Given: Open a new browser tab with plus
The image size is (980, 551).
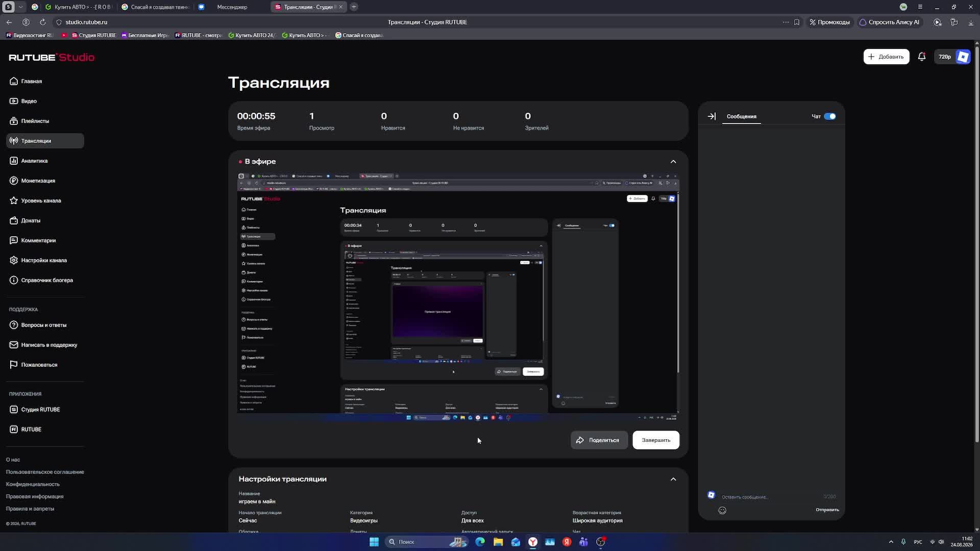Looking at the screenshot, I should click(354, 7).
